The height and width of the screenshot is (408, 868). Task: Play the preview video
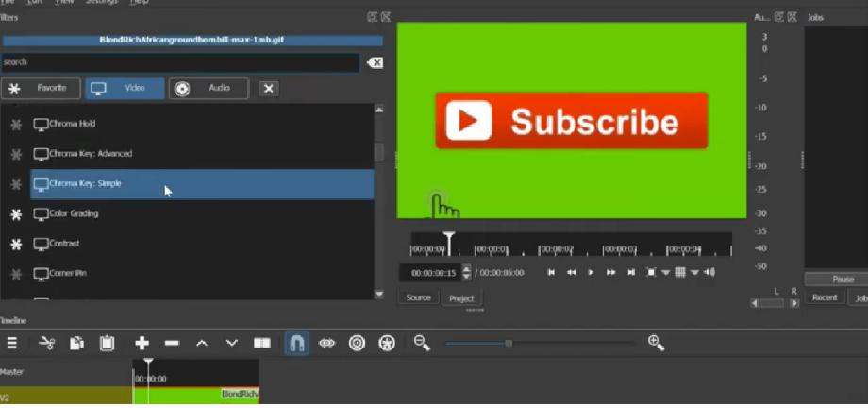coord(591,272)
